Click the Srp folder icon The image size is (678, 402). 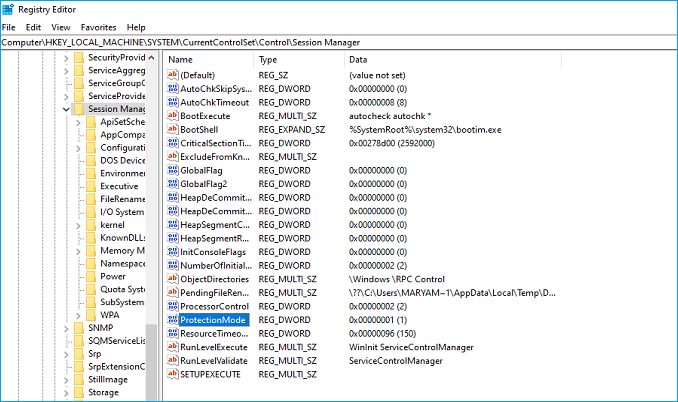(79, 354)
